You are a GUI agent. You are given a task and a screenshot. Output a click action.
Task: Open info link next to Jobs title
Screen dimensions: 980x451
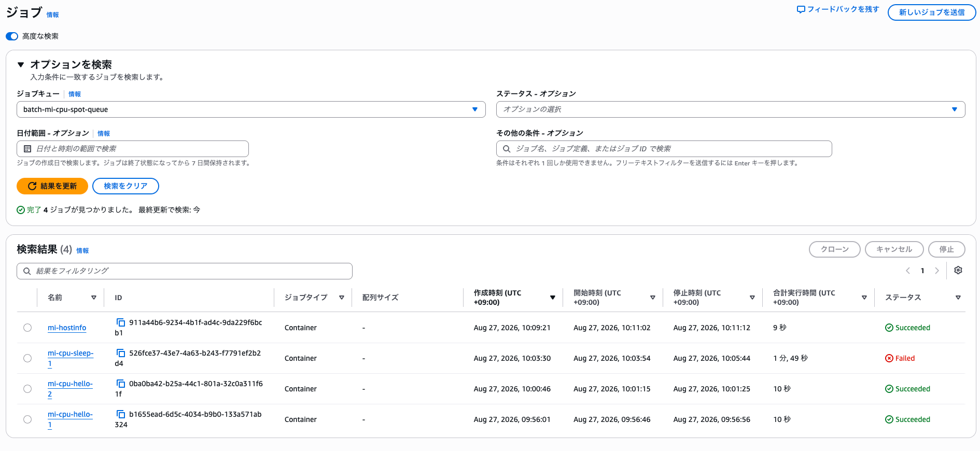pyautogui.click(x=52, y=15)
